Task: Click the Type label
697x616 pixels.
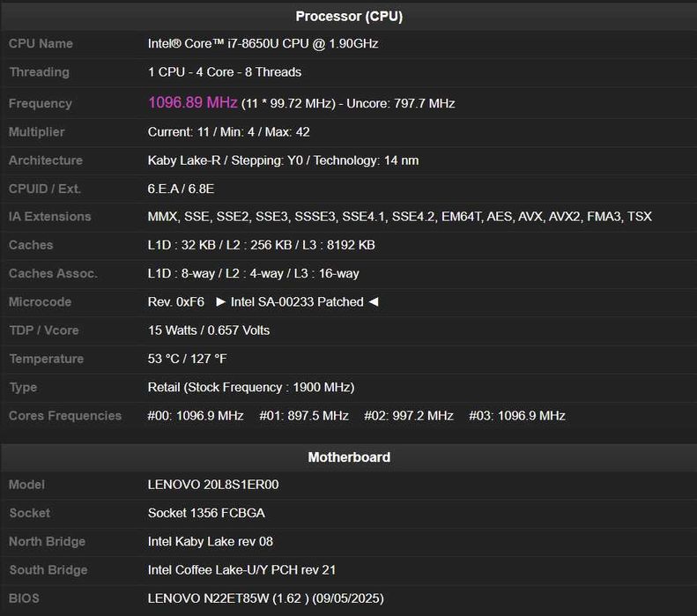Action: click(23, 388)
